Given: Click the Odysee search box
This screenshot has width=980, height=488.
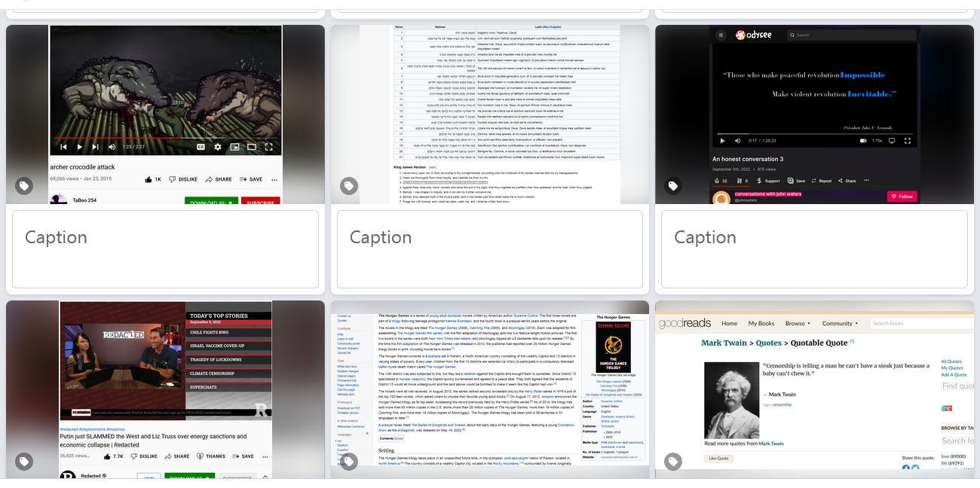Looking at the screenshot, I should tap(852, 35).
